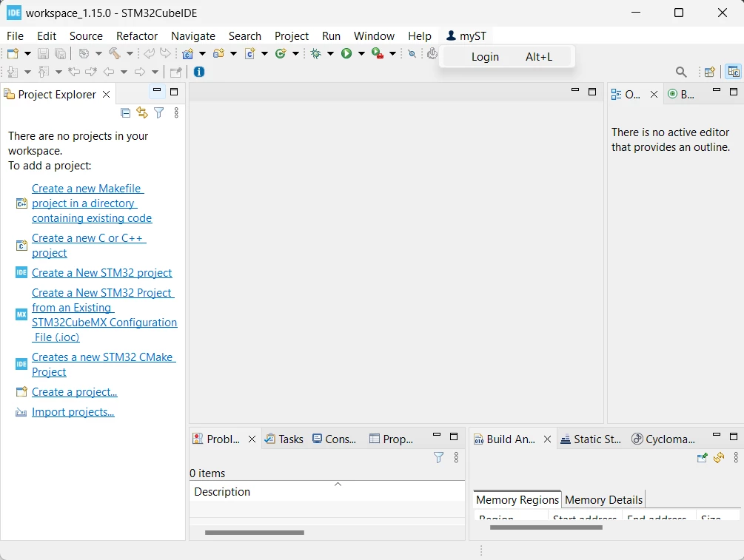Open the Window menu
This screenshot has height=560, width=744.
(x=374, y=36)
